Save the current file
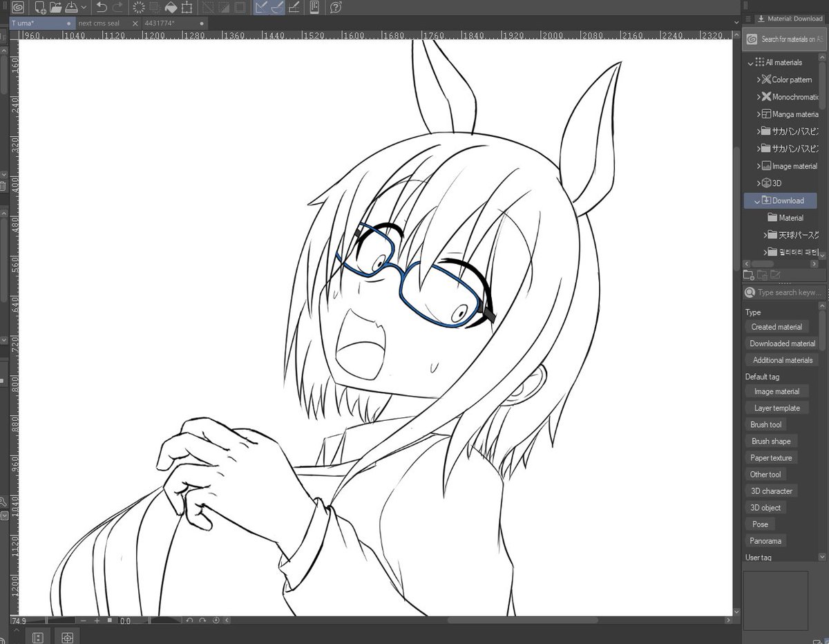This screenshot has height=644, width=829. click(x=71, y=8)
